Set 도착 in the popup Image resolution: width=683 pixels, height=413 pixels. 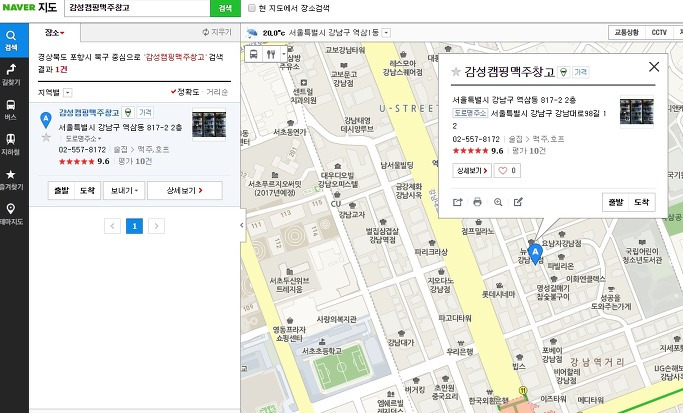[642, 202]
